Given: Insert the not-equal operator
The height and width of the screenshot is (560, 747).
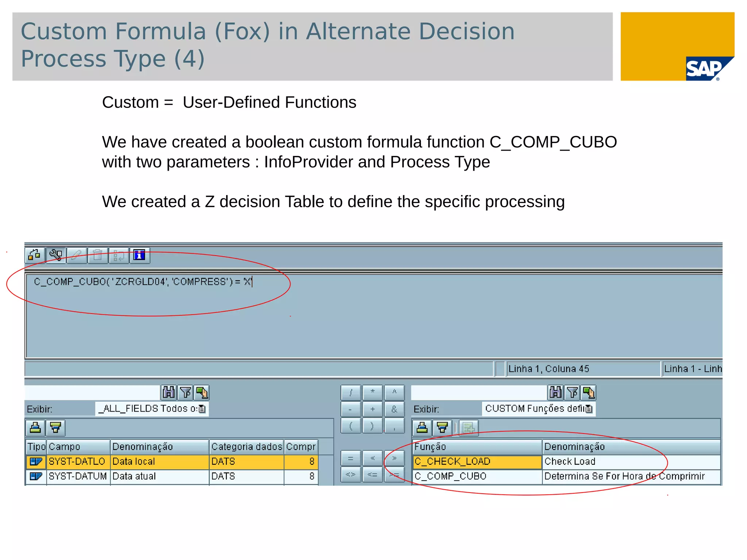Looking at the screenshot, I should click(x=351, y=475).
